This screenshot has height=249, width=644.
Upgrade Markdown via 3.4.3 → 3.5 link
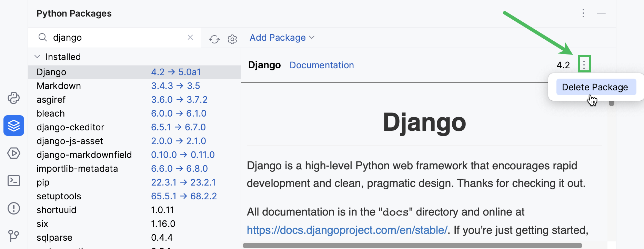tap(175, 86)
